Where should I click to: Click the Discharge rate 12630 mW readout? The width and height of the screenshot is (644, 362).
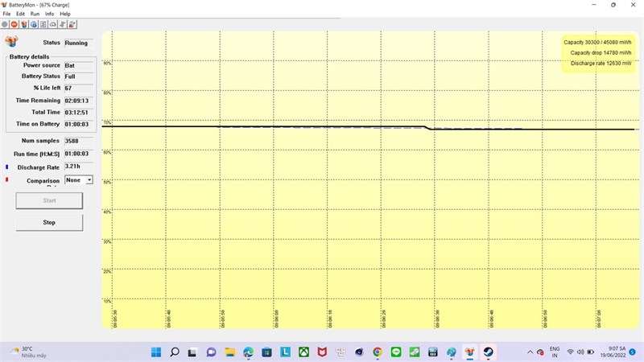[x=601, y=64]
